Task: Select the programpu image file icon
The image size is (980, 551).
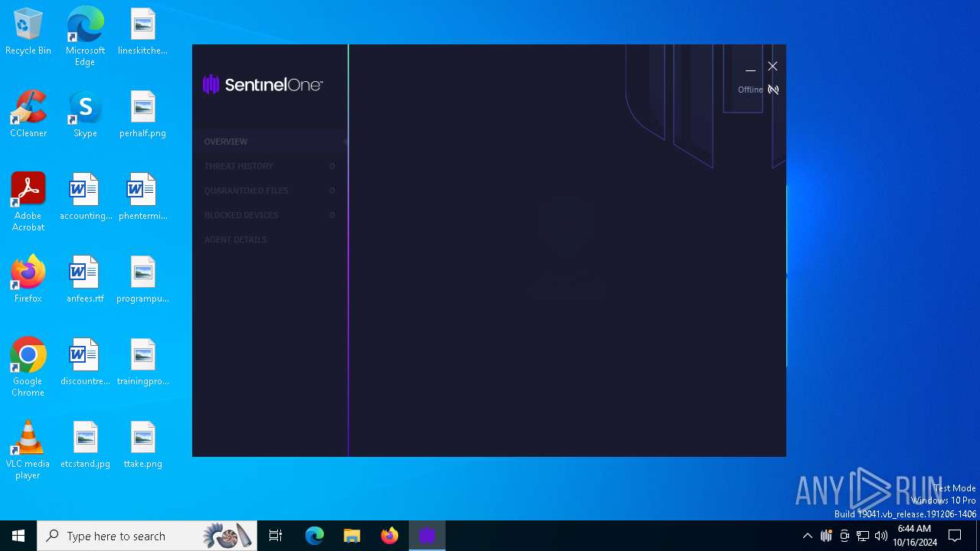Action: point(142,280)
